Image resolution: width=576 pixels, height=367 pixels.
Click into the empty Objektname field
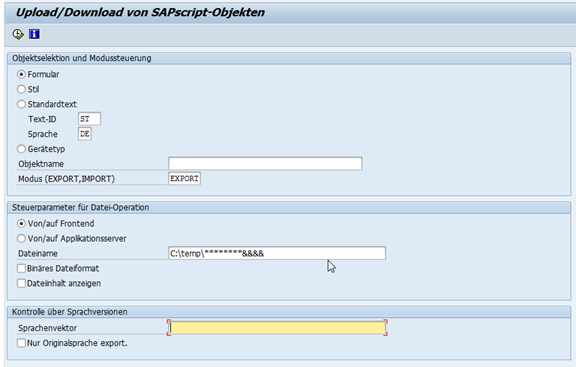(265, 163)
